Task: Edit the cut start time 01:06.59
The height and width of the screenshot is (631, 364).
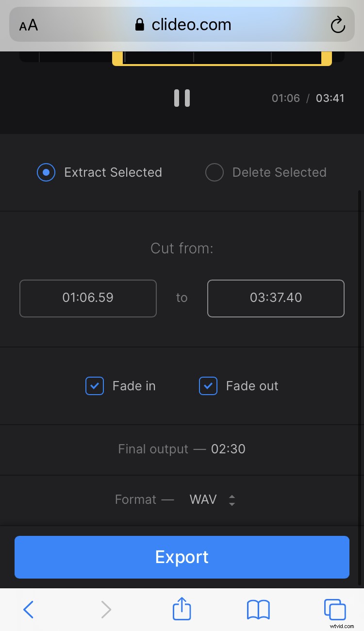Action: coord(88,298)
